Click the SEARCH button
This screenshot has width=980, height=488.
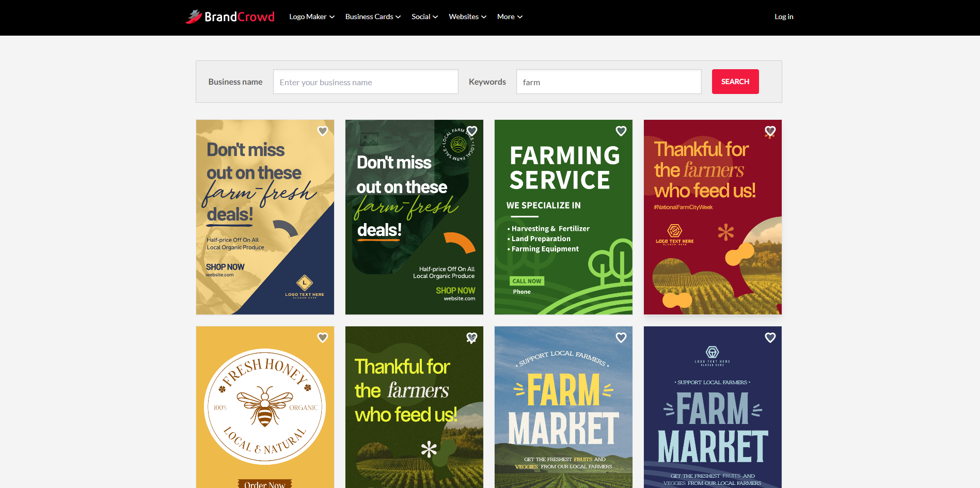(735, 81)
